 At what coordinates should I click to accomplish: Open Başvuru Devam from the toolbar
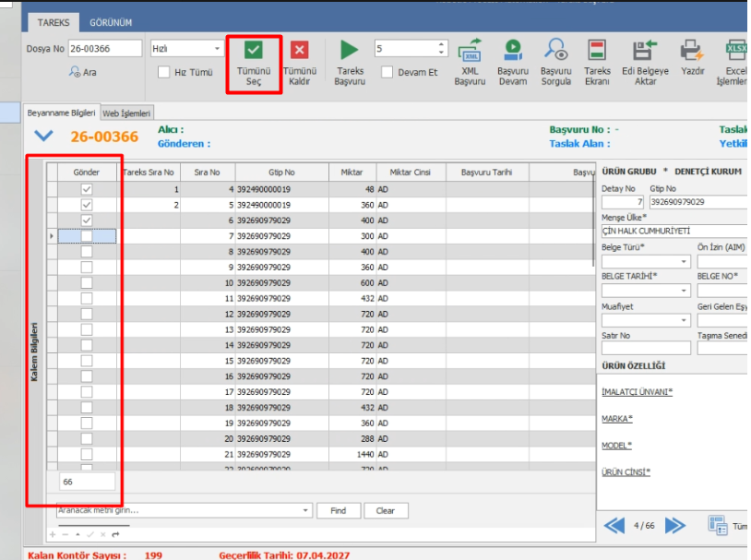pos(512,50)
